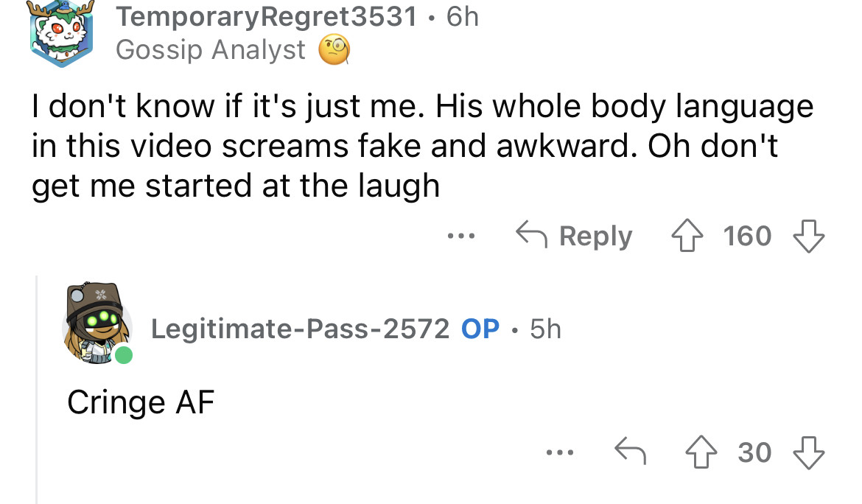Click the blue OP badge

coord(480,329)
